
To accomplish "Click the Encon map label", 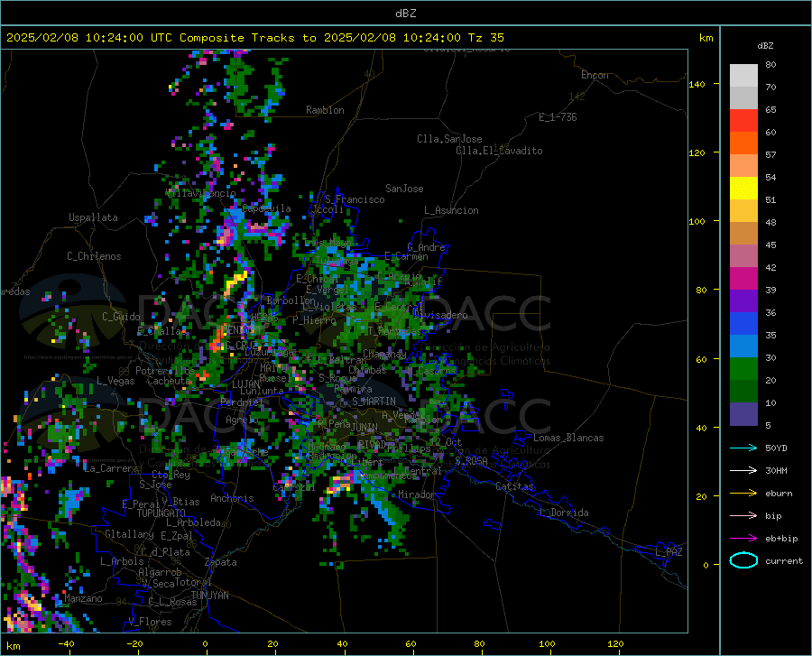I will [595, 75].
